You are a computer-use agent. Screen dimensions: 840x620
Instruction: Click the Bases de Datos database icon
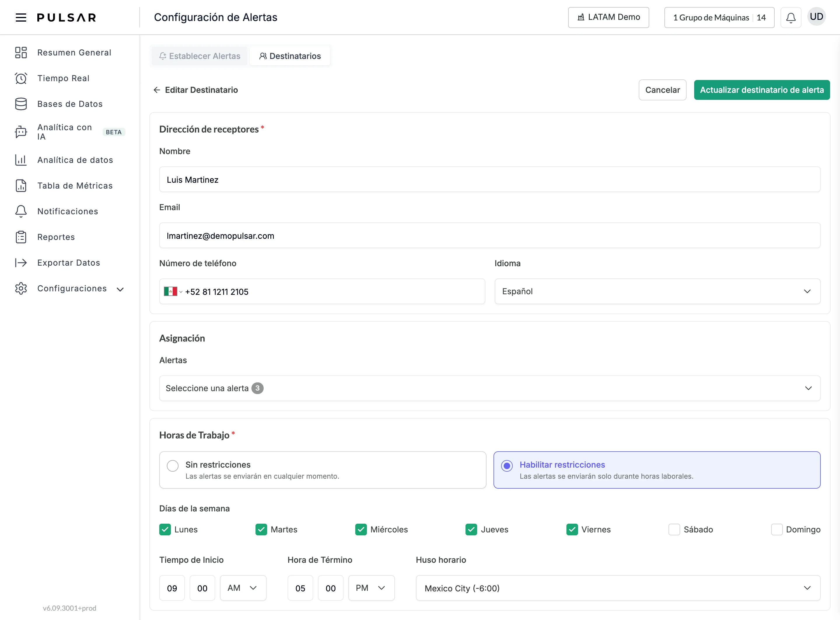click(21, 104)
